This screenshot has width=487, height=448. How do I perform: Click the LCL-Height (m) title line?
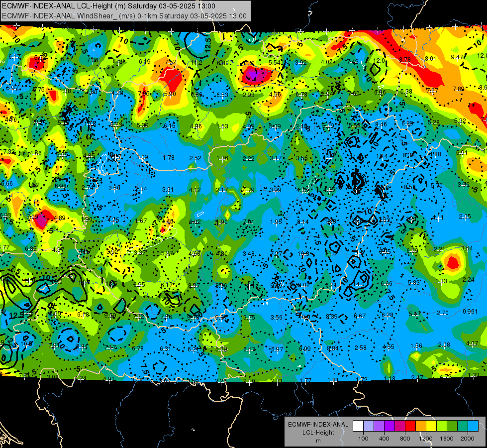108,6
